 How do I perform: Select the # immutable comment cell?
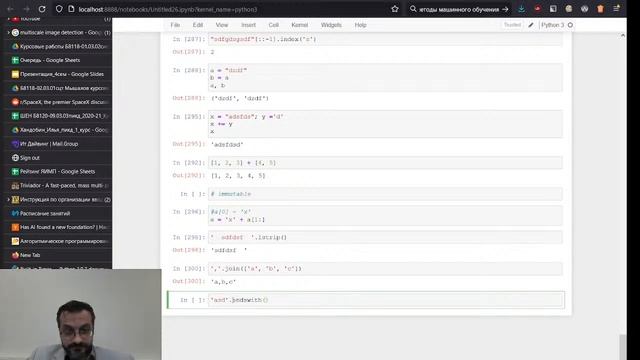point(385,194)
